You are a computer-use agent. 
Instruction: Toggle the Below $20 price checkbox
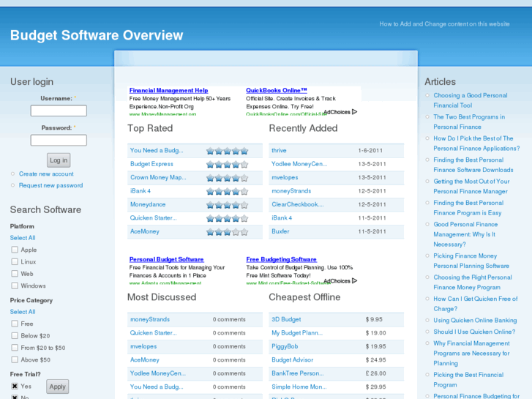(x=15, y=335)
